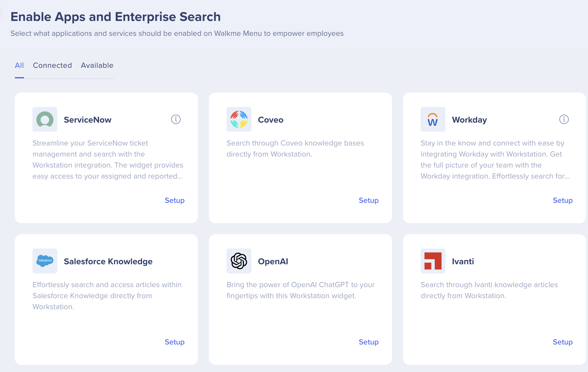The image size is (588, 372).
Task: Click 'Search through Ivanti knowledge articles' description
Action: [x=489, y=290]
